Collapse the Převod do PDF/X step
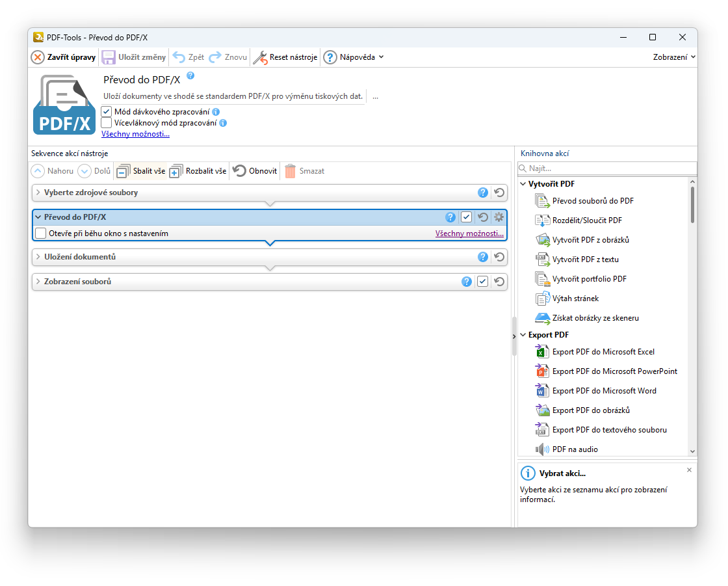Viewport: 728px width, 586px height. point(38,217)
